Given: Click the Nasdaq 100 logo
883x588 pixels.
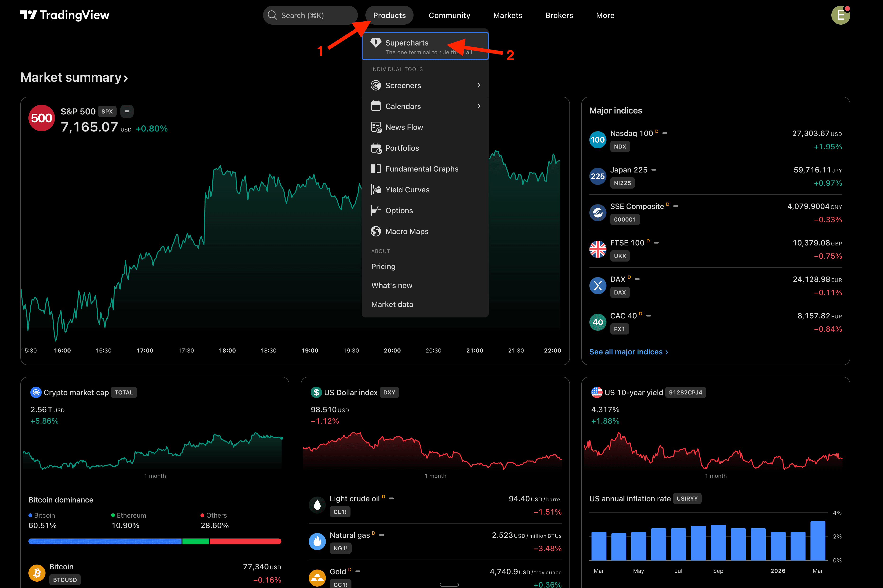Looking at the screenshot, I should [x=597, y=140].
